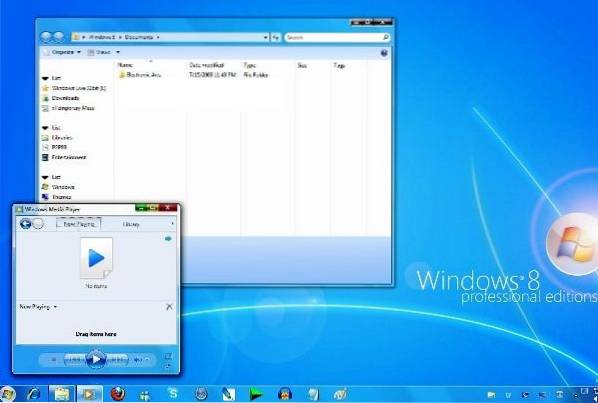The height and width of the screenshot is (403, 598).
Task: Click the blue arrow icon in Media Player
Action: pos(168,239)
